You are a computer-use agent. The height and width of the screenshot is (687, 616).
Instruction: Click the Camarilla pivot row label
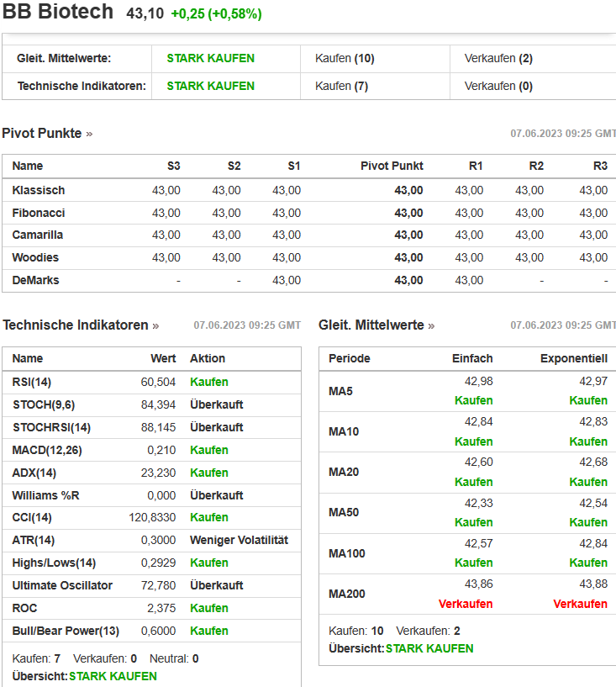click(38, 235)
